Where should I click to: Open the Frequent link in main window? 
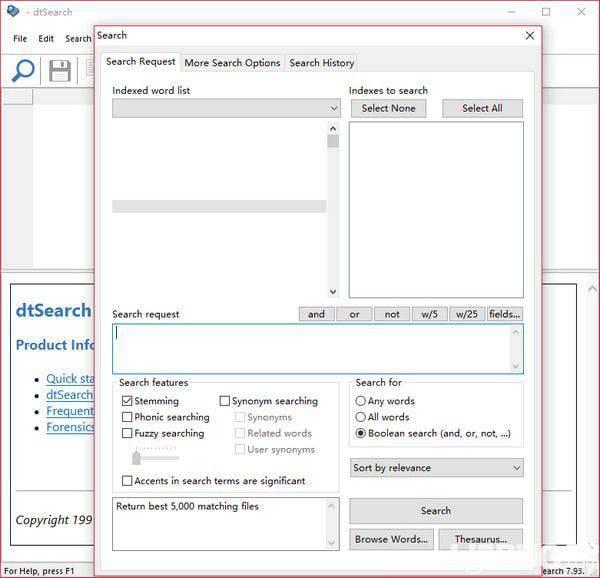[x=70, y=411]
